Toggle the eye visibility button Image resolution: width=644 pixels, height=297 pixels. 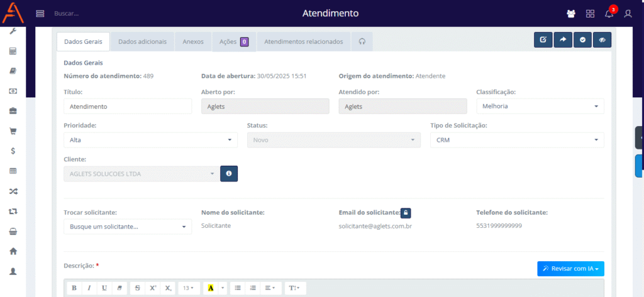602,40
